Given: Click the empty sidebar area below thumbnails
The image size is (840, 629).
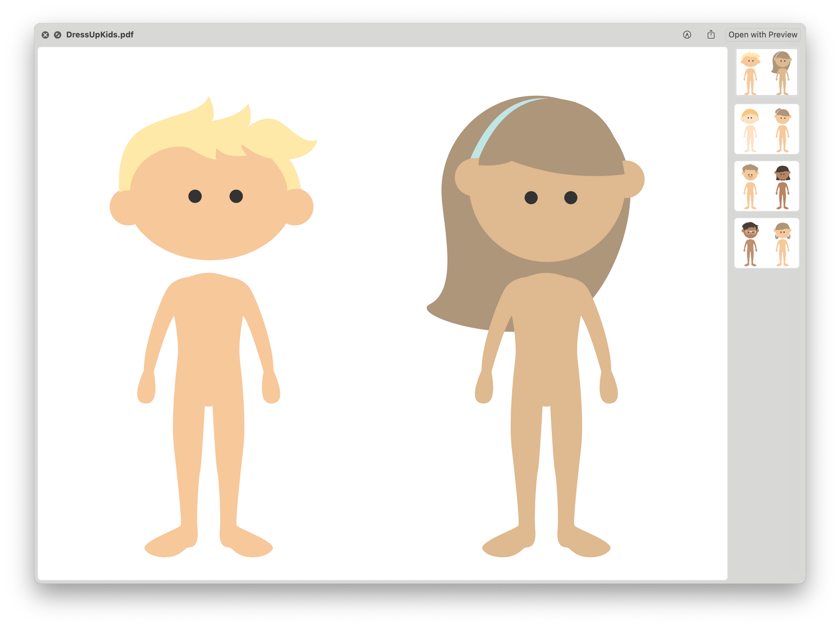Looking at the screenshot, I should pos(766,410).
